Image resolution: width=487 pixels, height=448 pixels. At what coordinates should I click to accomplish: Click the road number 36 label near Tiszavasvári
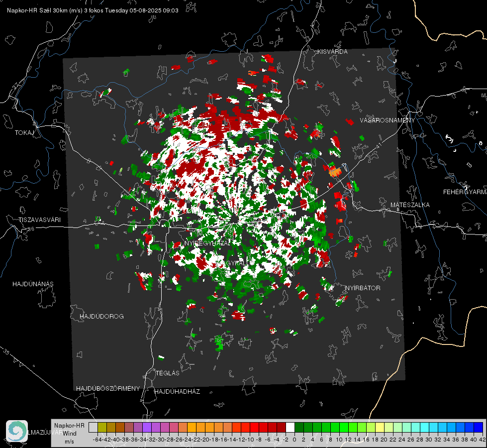pyautogui.click(x=31, y=229)
